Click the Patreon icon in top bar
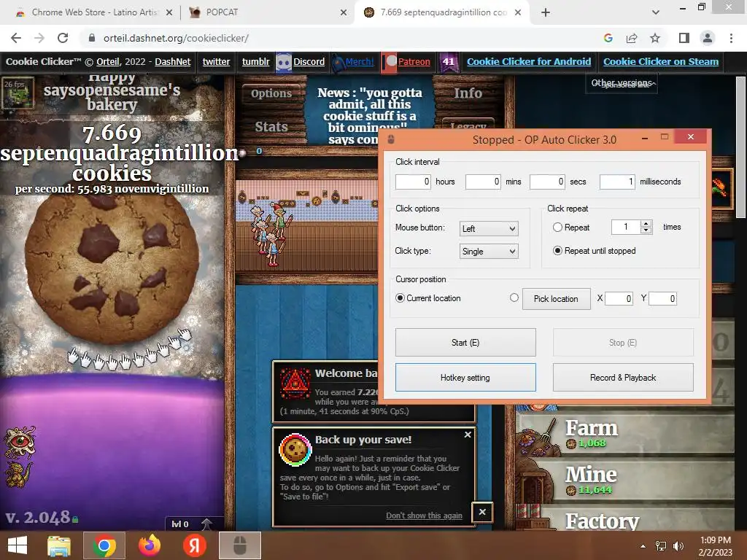Image resolution: width=747 pixels, height=560 pixels. pyautogui.click(x=390, y=63)
